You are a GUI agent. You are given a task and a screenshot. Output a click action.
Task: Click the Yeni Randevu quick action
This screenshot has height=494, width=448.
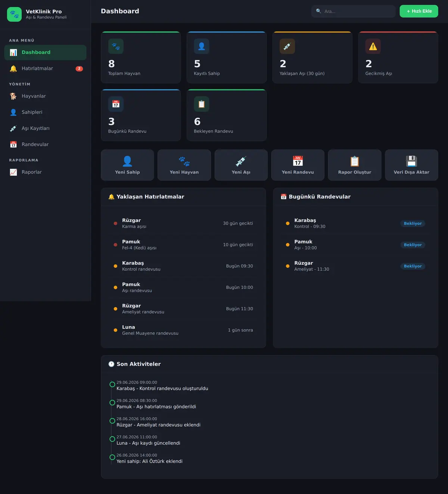298,165
